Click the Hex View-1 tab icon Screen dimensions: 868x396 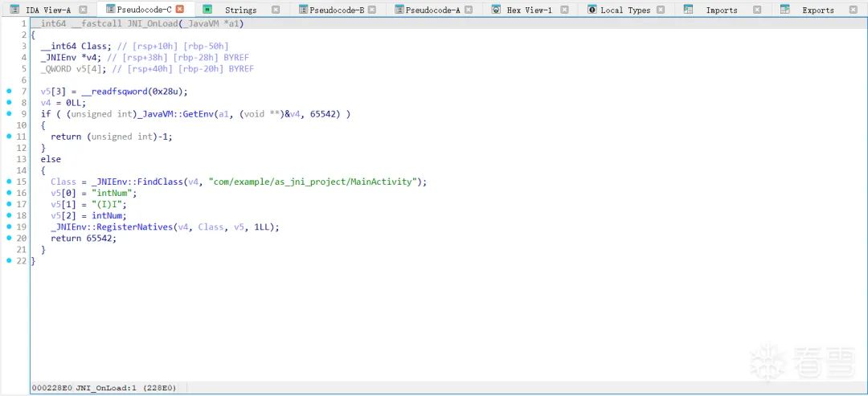[x=496, y=10]
